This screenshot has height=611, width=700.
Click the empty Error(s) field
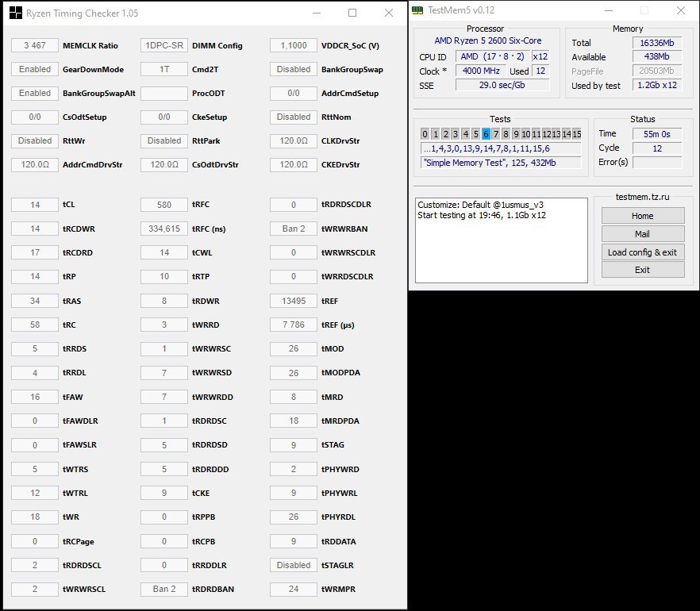656,162
